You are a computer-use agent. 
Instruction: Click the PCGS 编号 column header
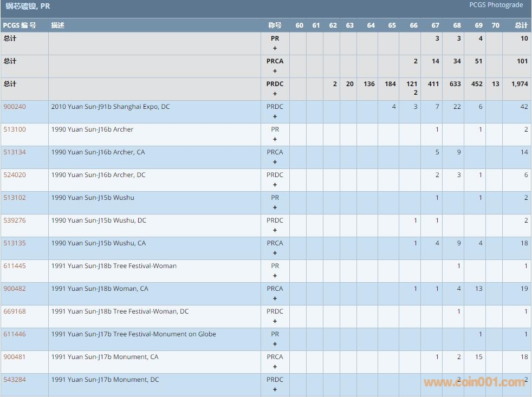pos(20,25)
